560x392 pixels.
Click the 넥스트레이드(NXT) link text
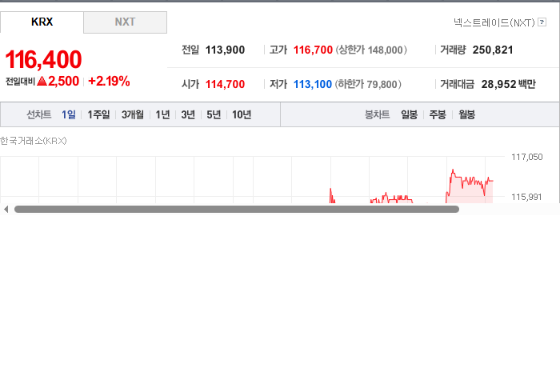[x=494, y=23]
